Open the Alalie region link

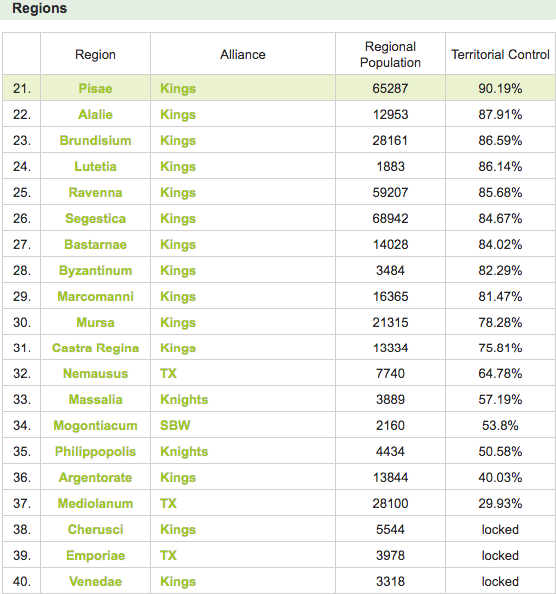pyautogui.click(x=95, y=114)
